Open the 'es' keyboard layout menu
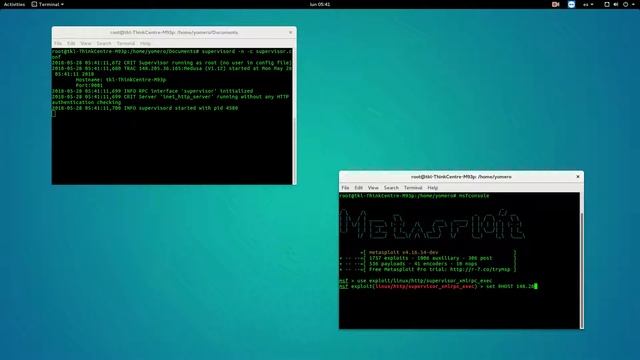The width and height of the screenshot is (640, 360). (588, 4)
